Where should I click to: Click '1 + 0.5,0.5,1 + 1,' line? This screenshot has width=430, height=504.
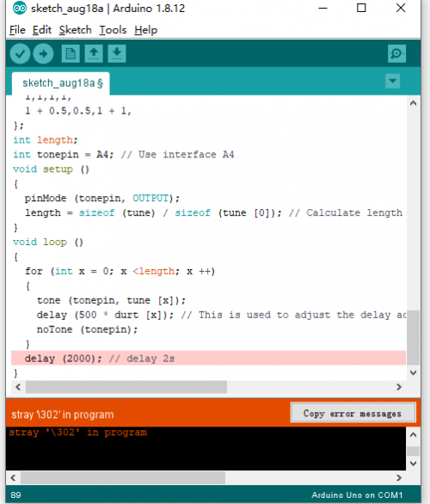[78, 111]
